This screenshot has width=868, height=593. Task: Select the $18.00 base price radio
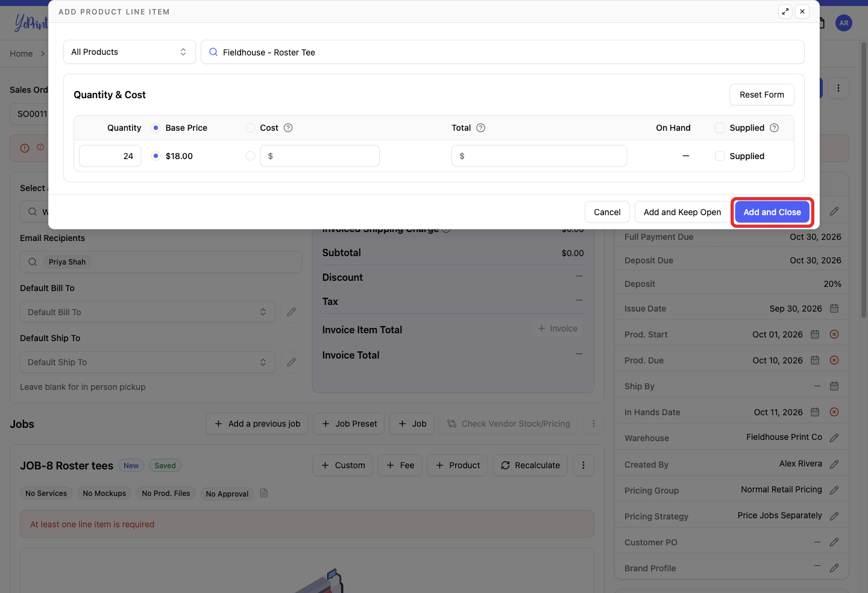tap(156, 156)
